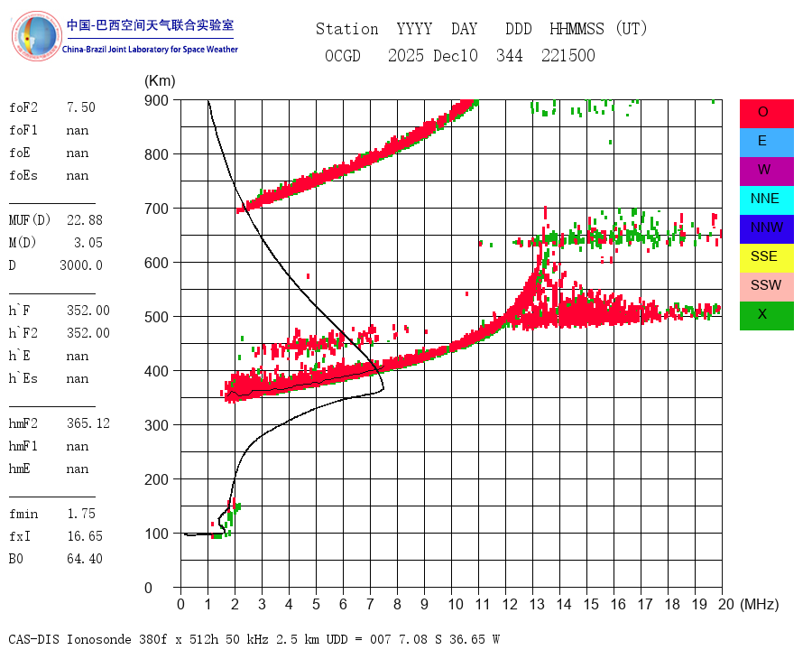Select the dark blue NNW legend swatch
Viewport: 812px width, 650px height.
(x=766, y=229)
